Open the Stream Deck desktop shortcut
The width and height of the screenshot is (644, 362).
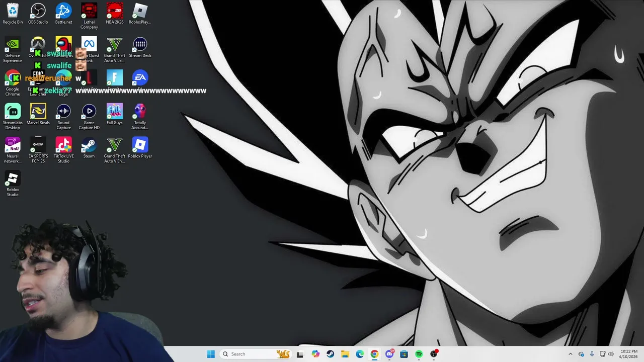(140, 47)
